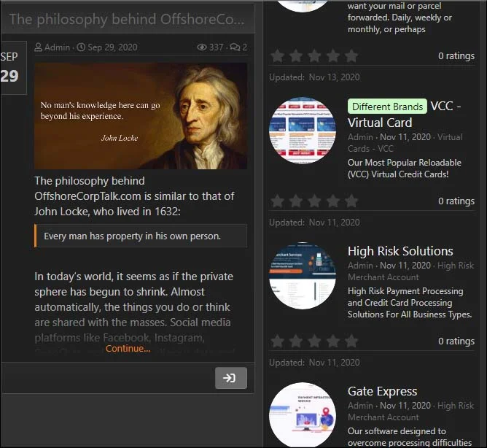Rate the mail forwarding listing three stars
This screenshot has height=448, width=487.
(x=314, y=56)
